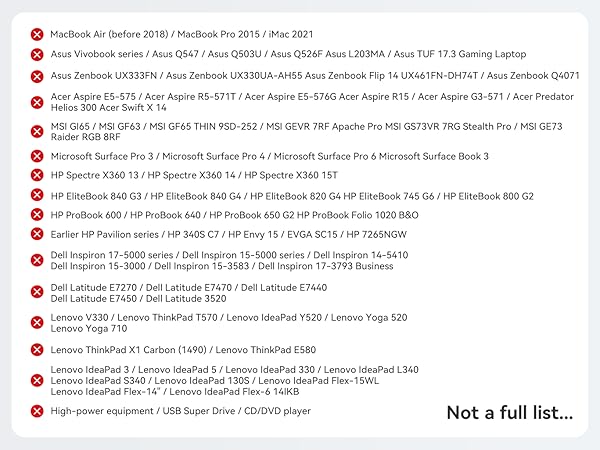Click the red X beside Dell Inspiron 17-5000 series
Image resolution: width=600 pixels, height=450 pixels.
click(x=37, y=260)
